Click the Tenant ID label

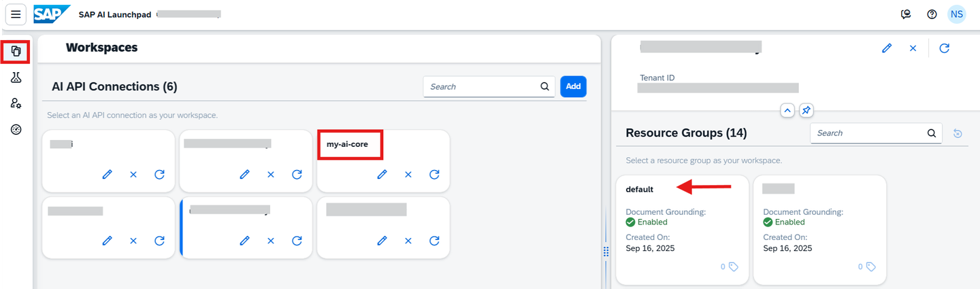[657, 78]
